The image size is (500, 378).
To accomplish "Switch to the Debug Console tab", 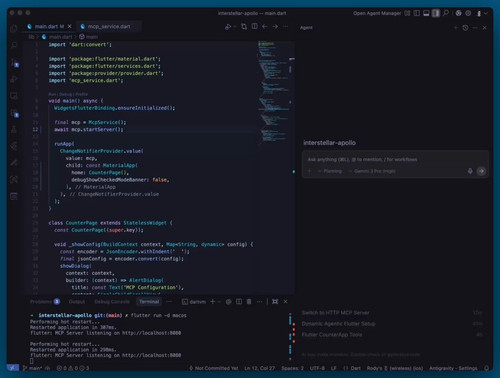I will coord(112,302).
